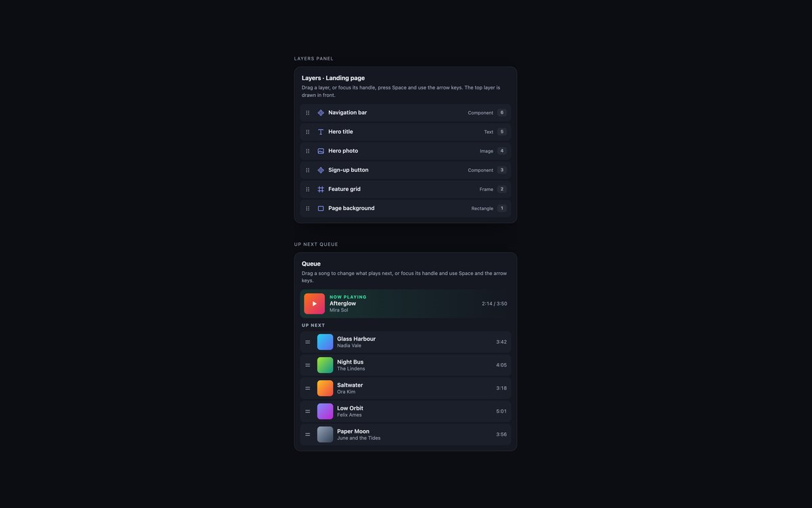Select the Sign-up button layer name
The height and width of the screenshot is (508, 812).
tap(348, 170)
